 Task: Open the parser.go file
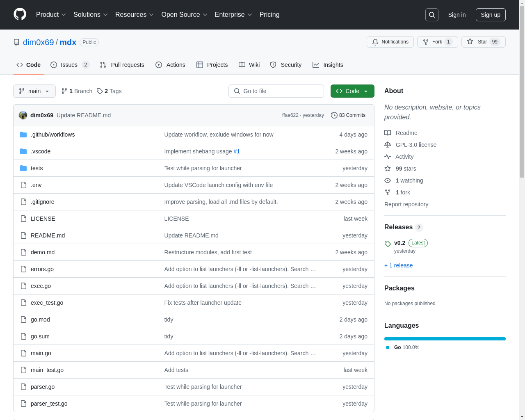coord(43,387)
